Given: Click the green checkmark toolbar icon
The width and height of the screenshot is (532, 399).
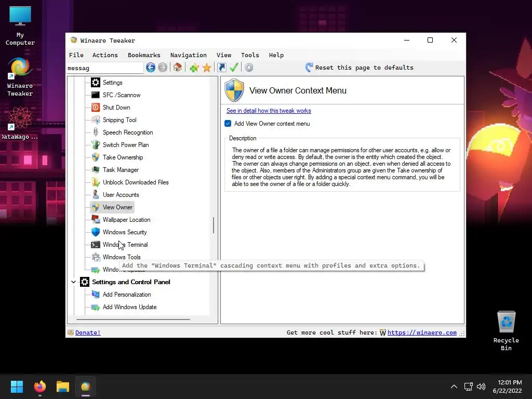Looking at the screenshot, I should (234, 67).
